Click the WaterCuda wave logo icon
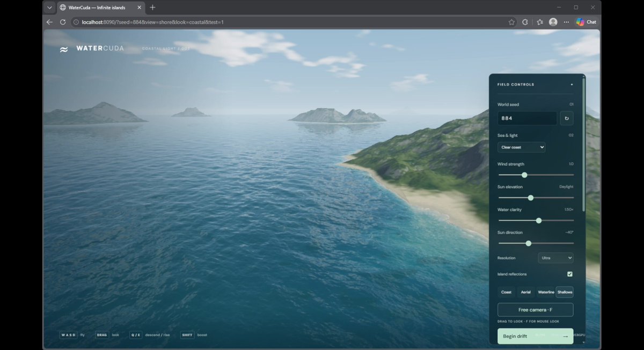This screenshot has height=350, width=644. [x=64, y=49]
